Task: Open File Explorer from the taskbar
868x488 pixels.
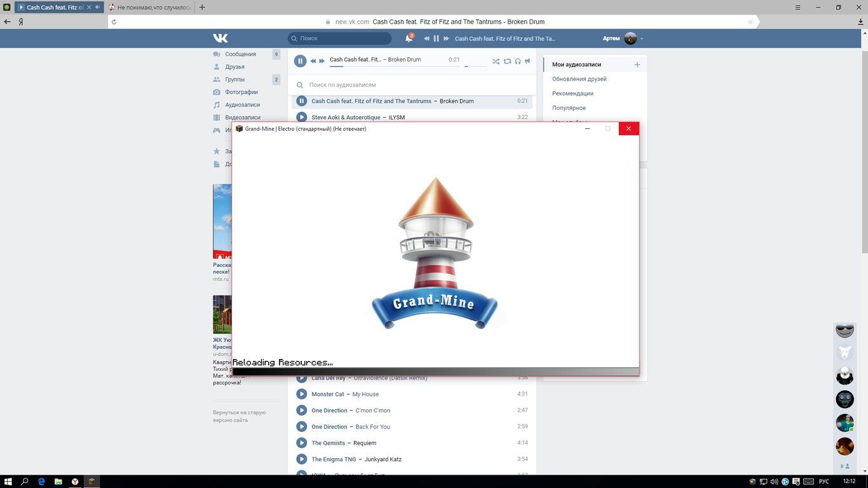Action: click(58, 482)
